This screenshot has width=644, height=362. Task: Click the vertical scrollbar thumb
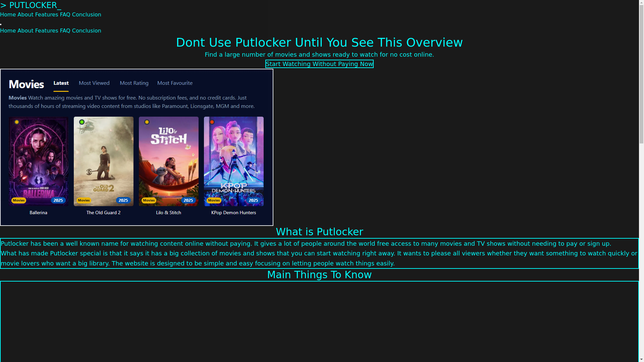click(x=641, y=74)
